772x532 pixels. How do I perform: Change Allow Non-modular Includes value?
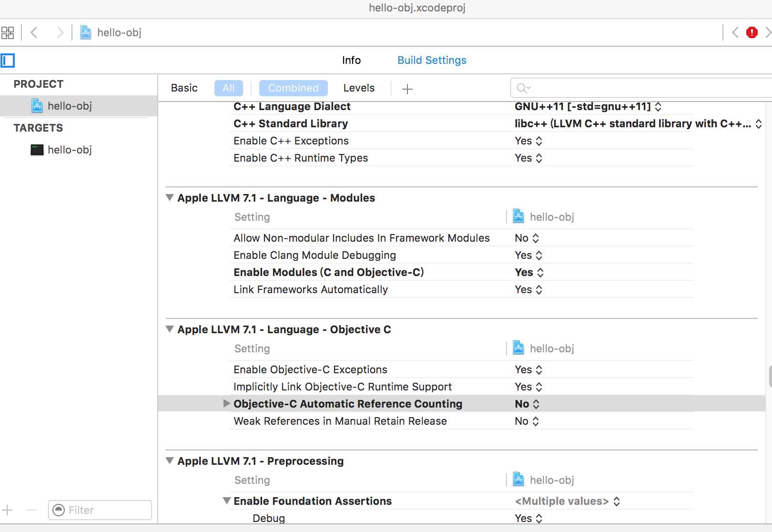coord(527,238)
